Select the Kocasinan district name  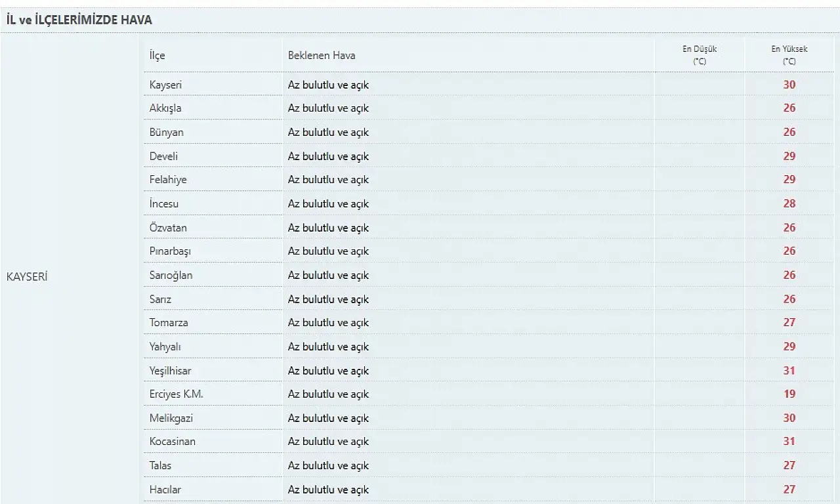click(x=172, y=442)
